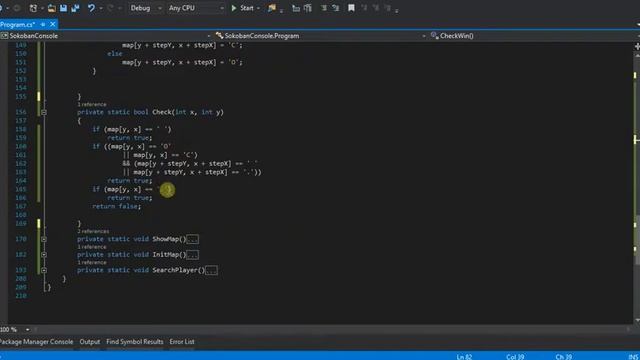640x360 pixels.
Task: Click '1 reference' link above Check method
Action: pyautogui.click(x=92, y=104)
